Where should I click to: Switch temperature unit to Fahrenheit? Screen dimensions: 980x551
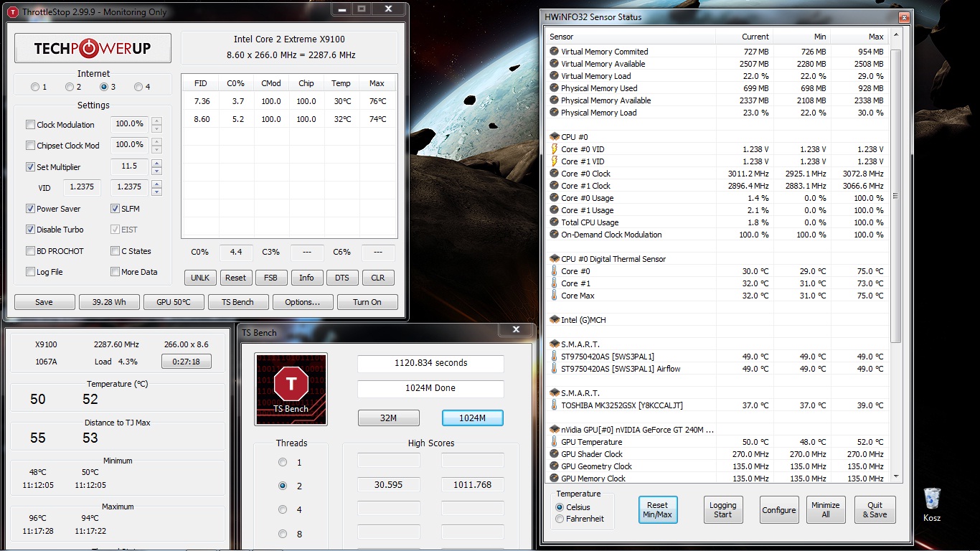pyautogui.click(x=560, y=519)
